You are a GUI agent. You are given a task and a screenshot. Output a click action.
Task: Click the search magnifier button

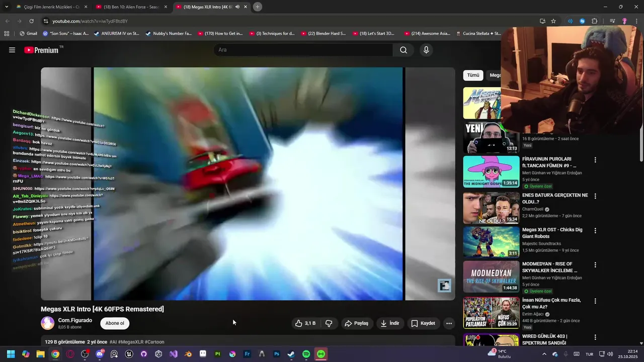pyautogui.click(x=404, y=50)
